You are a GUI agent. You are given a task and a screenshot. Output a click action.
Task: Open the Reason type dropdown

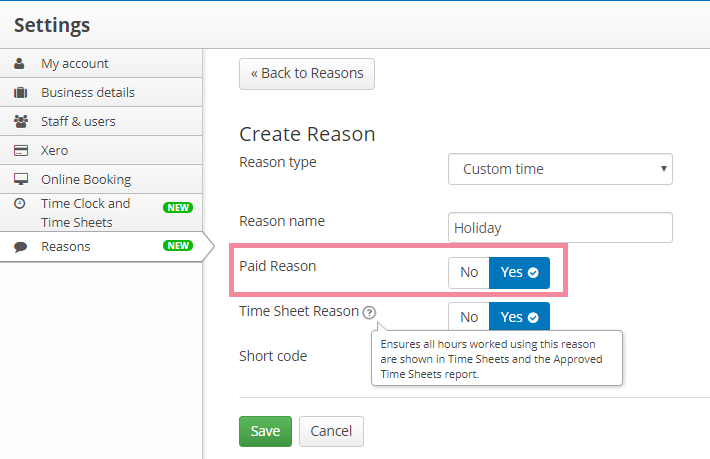click(x=560, y=169)
